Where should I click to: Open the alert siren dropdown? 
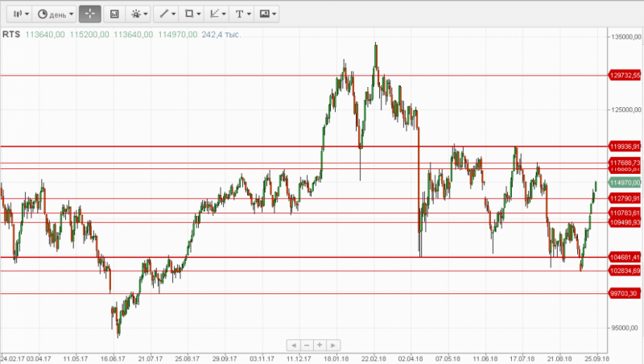(x=138, y=14)
